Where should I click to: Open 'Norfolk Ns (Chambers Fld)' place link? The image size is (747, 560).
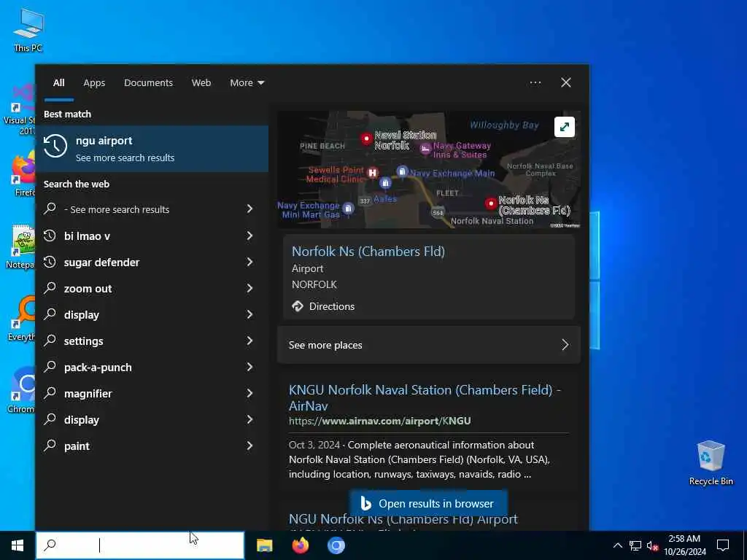pos(368,252)
